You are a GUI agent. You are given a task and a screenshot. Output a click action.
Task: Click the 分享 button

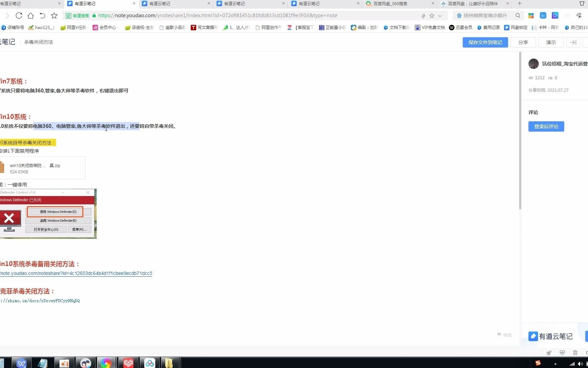tap(523, 42)
